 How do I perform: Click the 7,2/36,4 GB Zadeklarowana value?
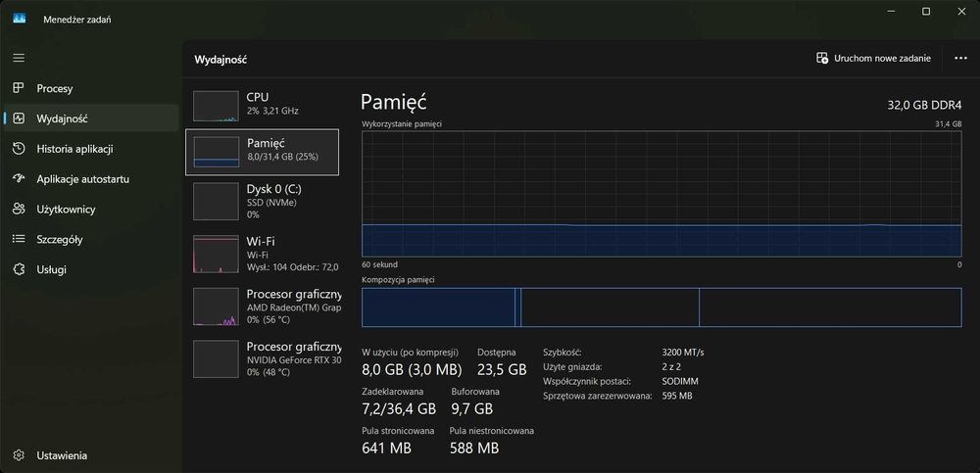tap(399, 409)
